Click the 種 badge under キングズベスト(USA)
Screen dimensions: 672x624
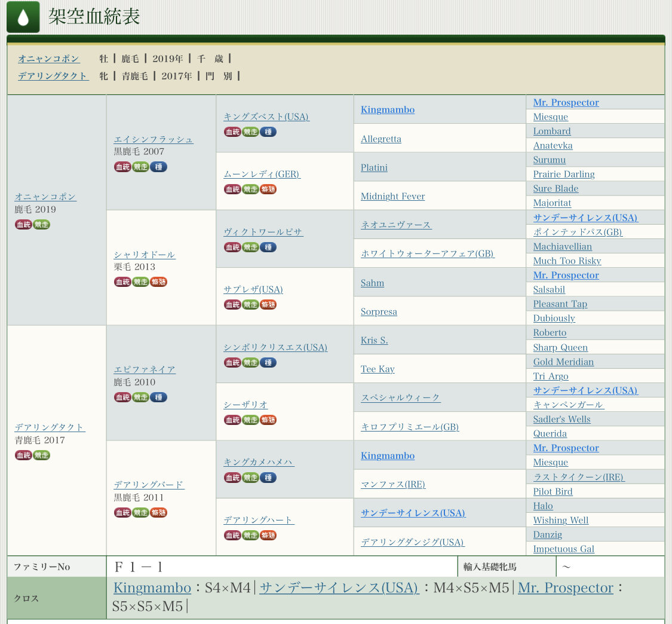[x=268, y=131]
